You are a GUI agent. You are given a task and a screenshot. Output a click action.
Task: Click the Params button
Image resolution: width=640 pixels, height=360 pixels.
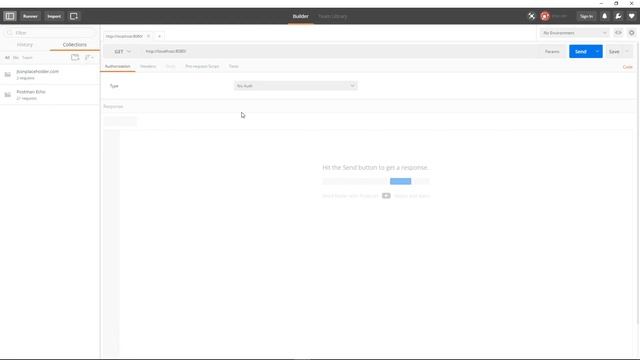pyautogui.click(x=552, y=51)
